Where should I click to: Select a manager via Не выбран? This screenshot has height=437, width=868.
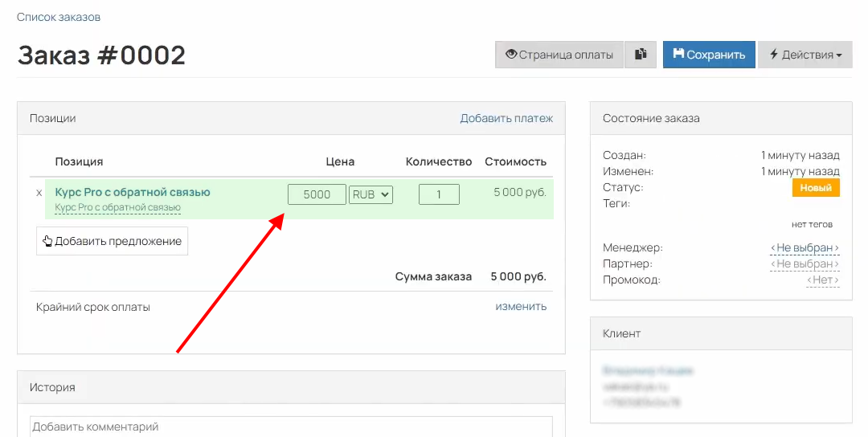(805, 248)
